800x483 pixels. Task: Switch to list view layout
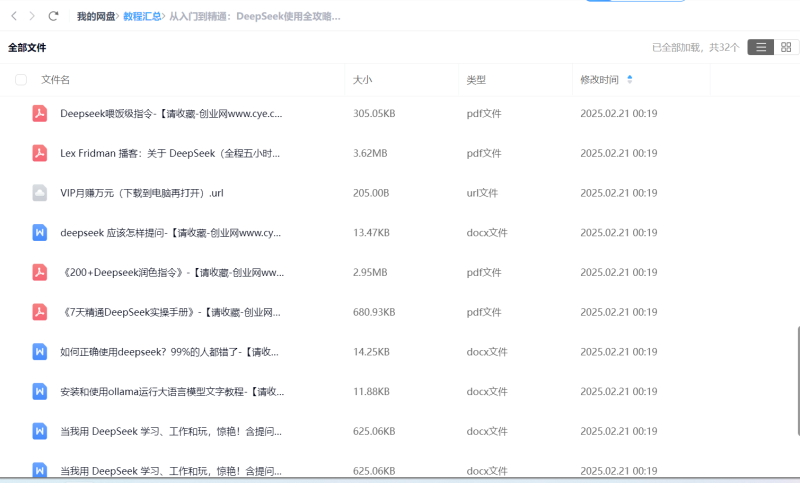[x=761, y=47]
